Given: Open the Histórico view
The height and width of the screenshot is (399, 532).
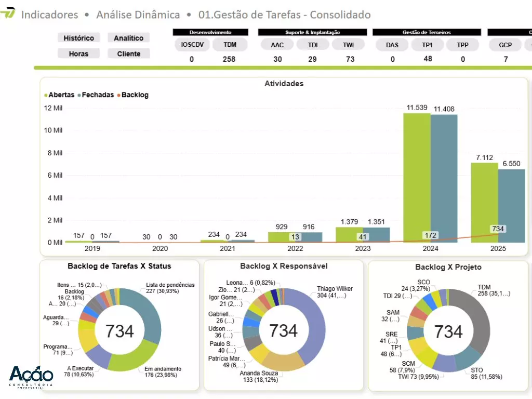Looking at the screenshot, I should tap(79, 38).
